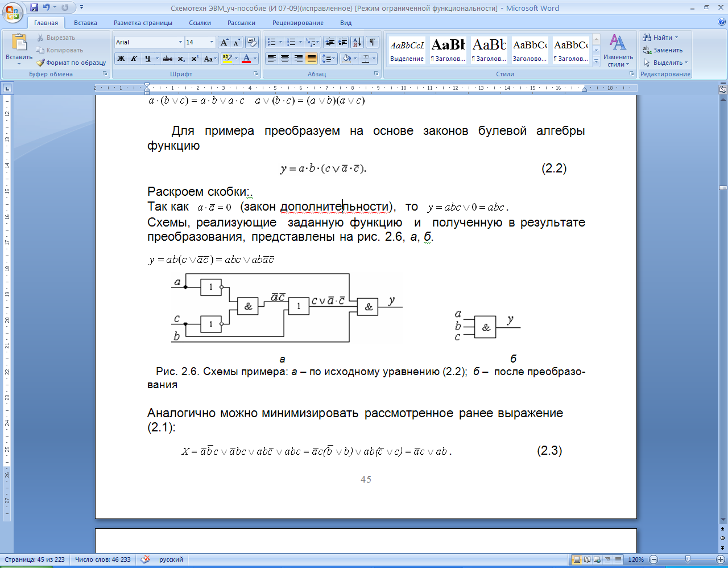Switch to Web Layout view

598,559
